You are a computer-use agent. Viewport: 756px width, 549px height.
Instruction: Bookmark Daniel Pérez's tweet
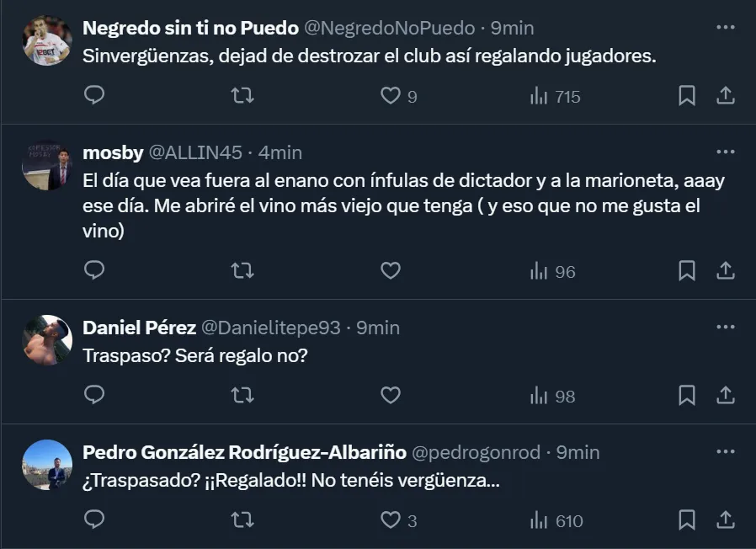[x=687, y=395]
